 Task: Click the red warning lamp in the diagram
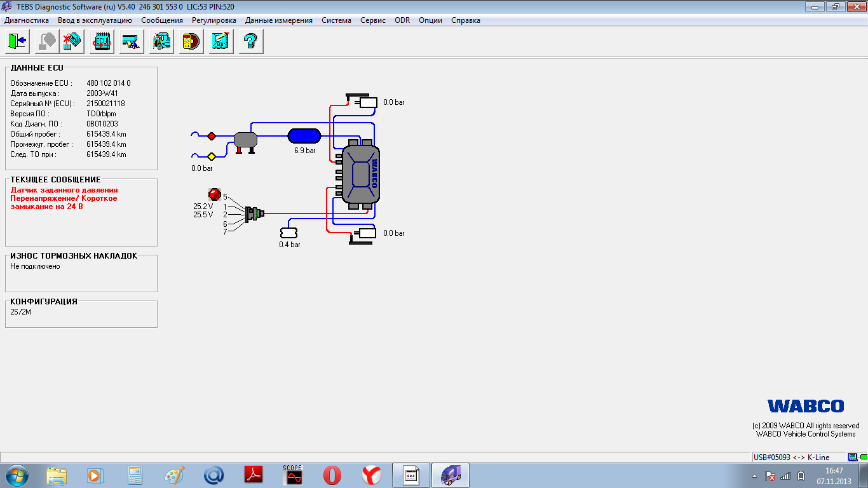click(214, 194)
